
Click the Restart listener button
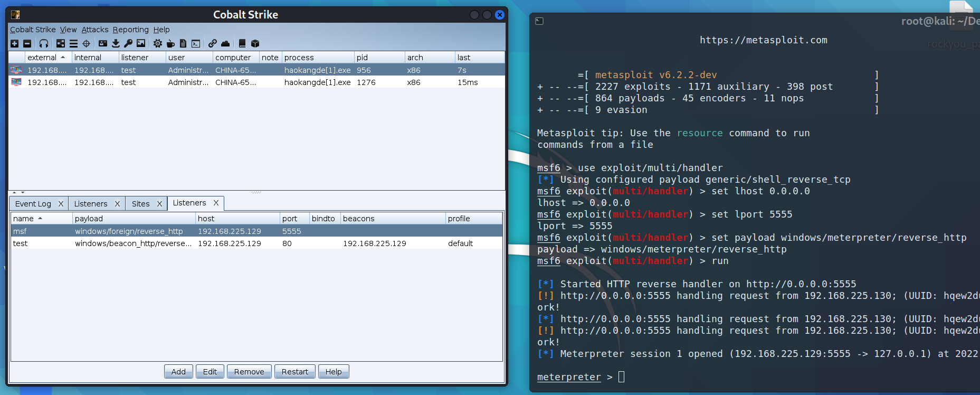[x=295, y=372]
